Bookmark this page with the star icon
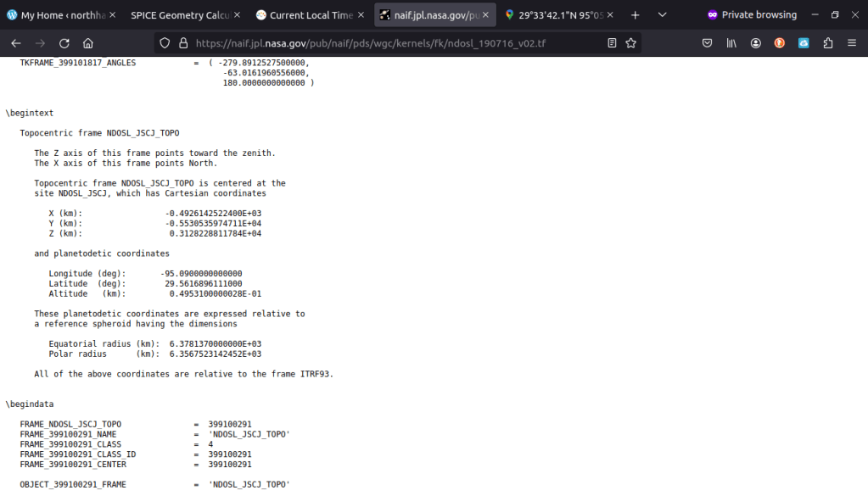868x496 pixels. tap(630, 43)
